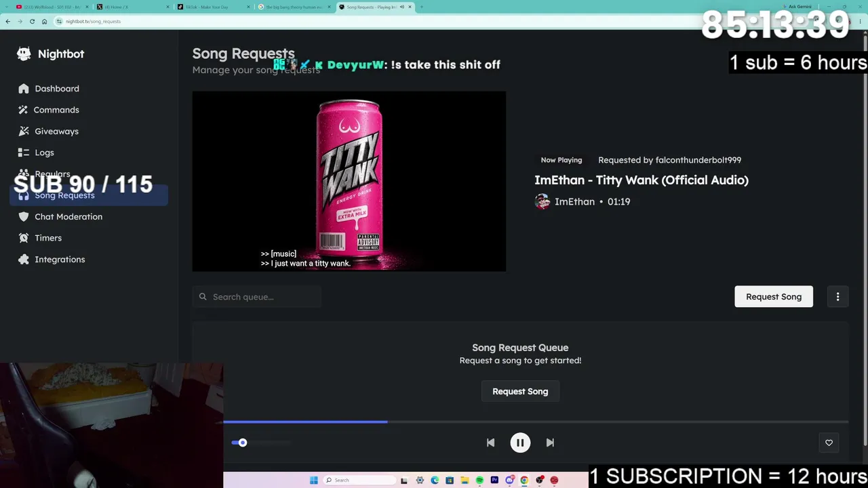Image resolution: width=868 pixels, height=488 pixels.
Task: Open the browser tab search dropdown
Action: pos(5,7)
